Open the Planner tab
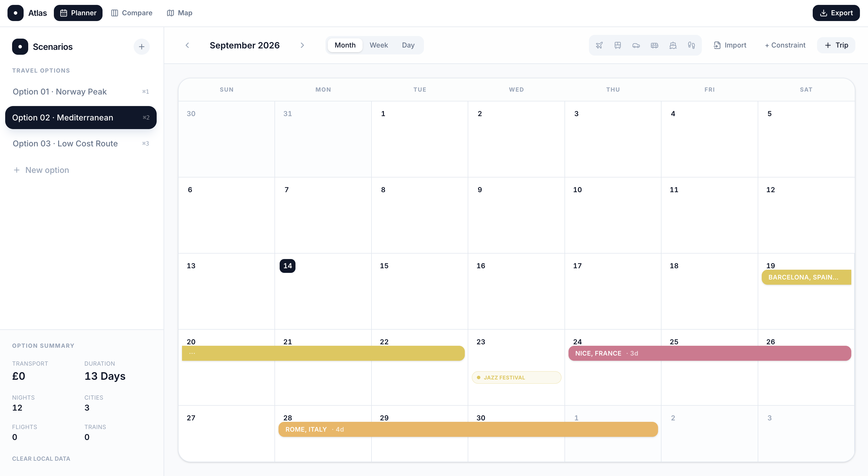 (78, 13)
